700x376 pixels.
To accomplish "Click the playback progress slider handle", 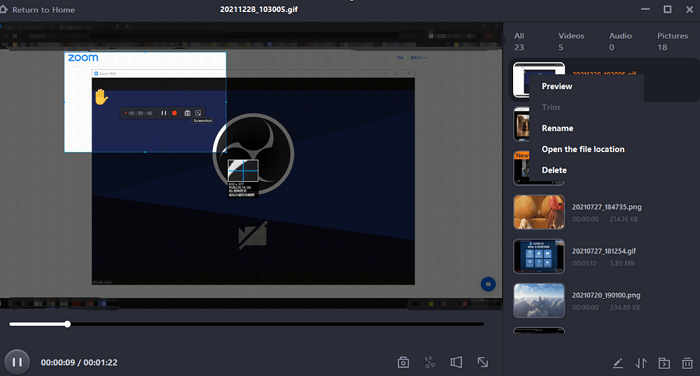I will click(67, 324).
